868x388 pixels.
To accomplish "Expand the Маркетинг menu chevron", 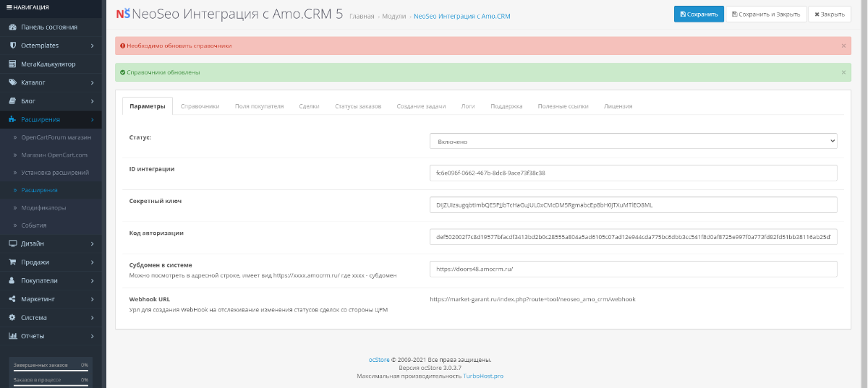I will (93, 298).
